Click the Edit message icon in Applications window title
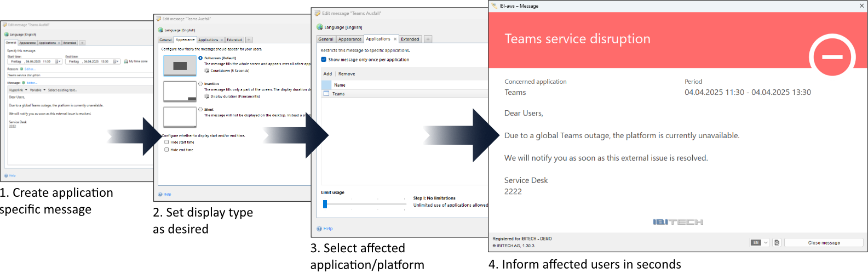 (317, 13)
